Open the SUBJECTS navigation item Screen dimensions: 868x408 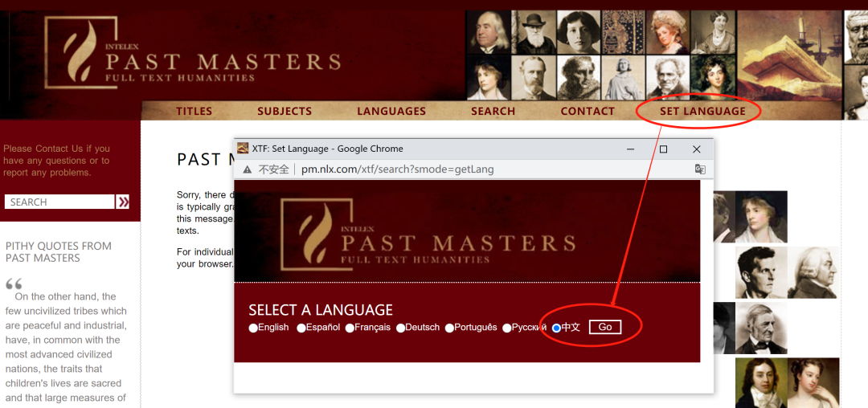285,111
